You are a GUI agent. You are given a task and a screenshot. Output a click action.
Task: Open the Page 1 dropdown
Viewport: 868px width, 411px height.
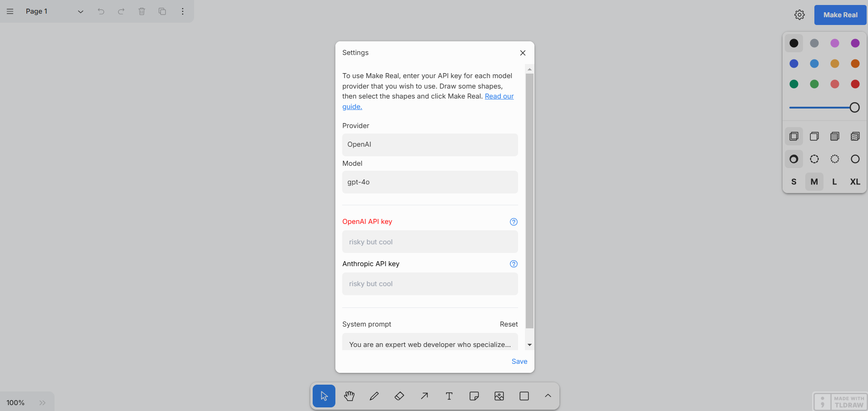click(x=80, y=11)
